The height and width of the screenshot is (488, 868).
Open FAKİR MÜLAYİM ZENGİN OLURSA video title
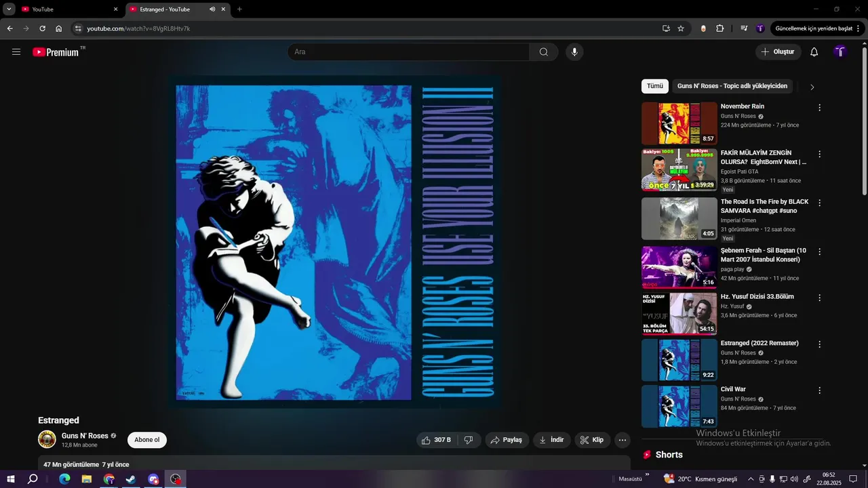point(764,157)
